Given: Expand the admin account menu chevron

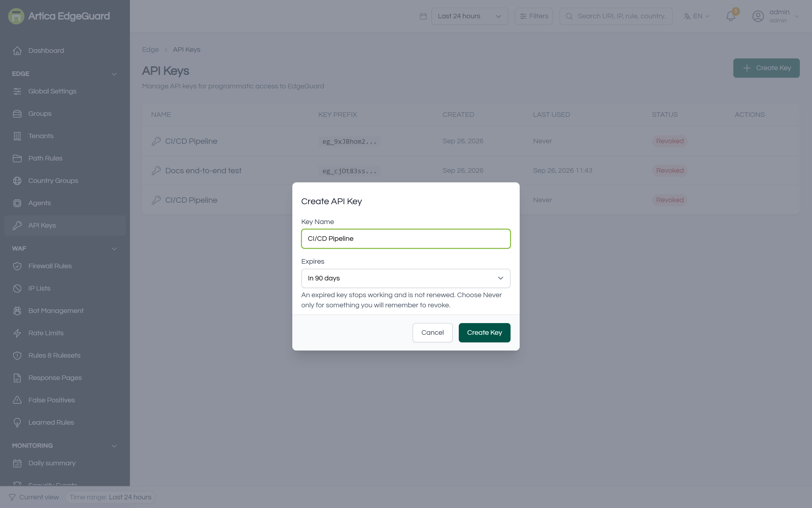Looking at the screenshot, I should click(797, 16).
